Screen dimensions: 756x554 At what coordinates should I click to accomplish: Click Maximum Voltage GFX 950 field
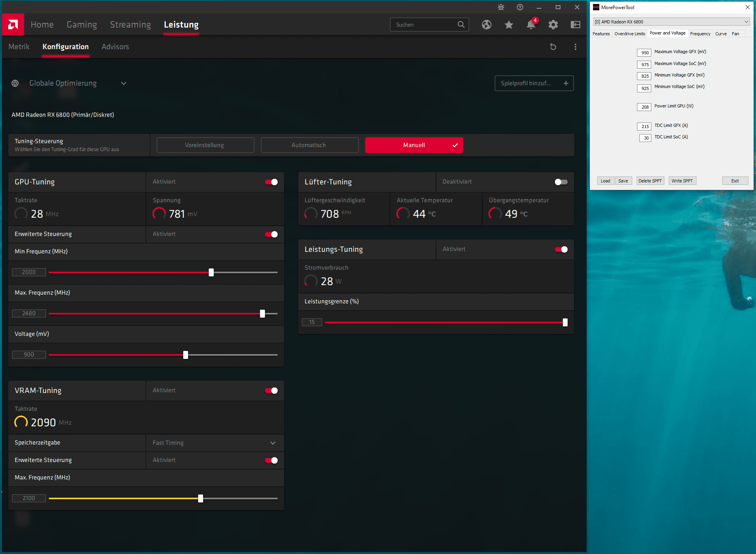tap(644, 53)
